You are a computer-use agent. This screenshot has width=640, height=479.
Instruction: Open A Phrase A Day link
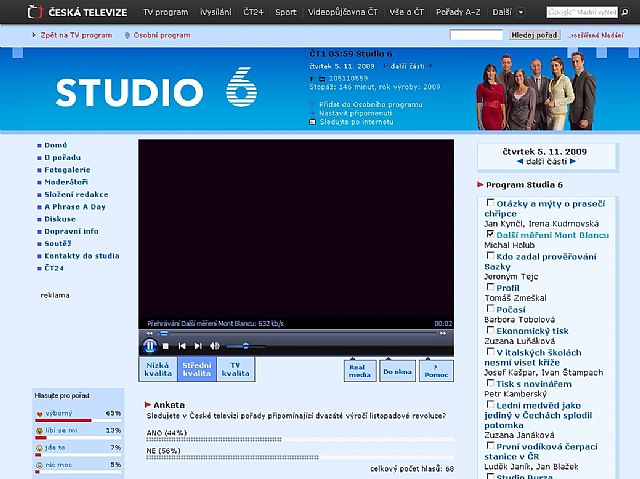[75, 207]
